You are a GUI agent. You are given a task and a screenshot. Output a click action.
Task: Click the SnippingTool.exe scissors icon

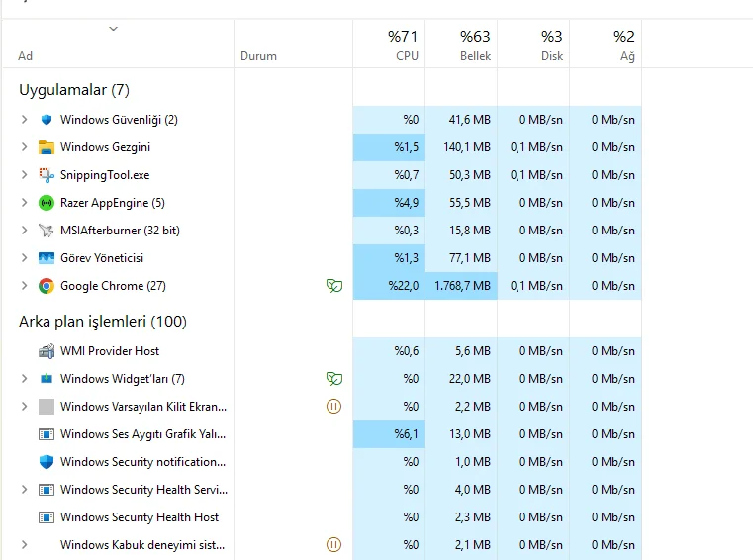tap(47, 175)
